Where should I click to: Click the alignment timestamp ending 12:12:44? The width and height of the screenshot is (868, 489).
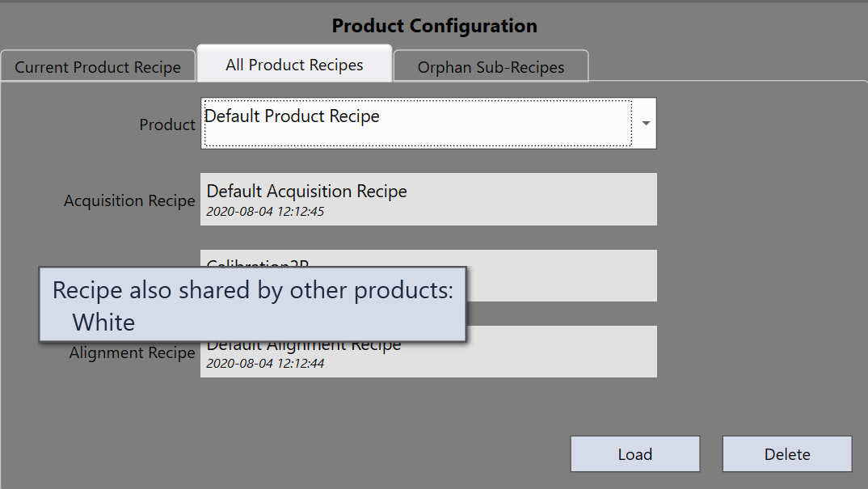tap(265, 364)
